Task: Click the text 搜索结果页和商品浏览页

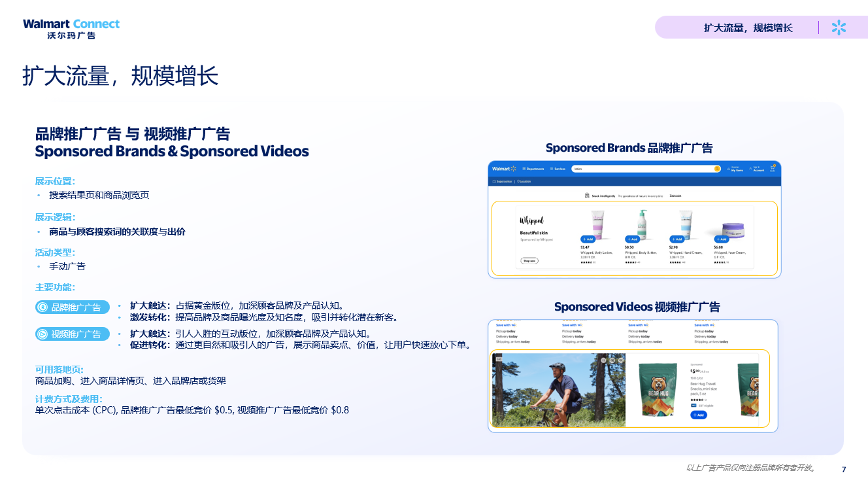Action: [x=99, y=195]
